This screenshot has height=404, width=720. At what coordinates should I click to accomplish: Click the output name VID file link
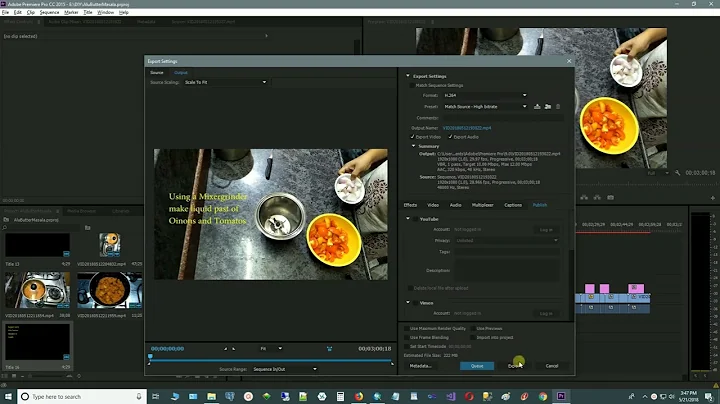pyautogui.click(x=467, y=128)
